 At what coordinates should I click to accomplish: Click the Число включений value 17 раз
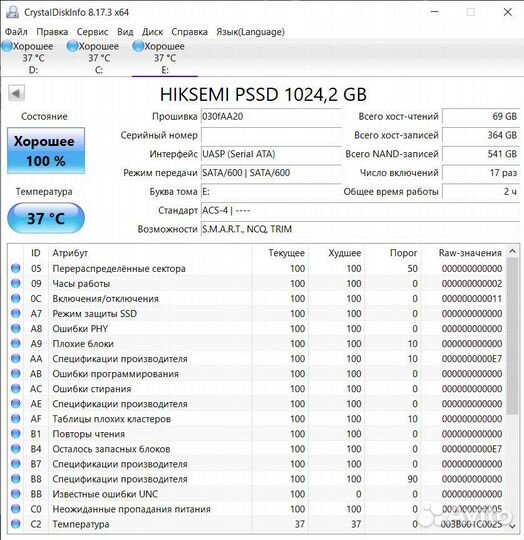[x=481, y=173]
